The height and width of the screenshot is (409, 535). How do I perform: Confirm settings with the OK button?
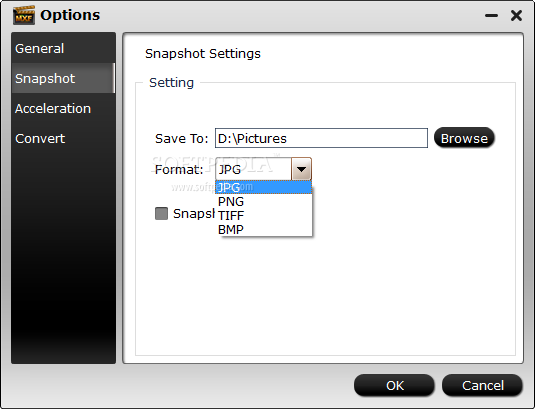coord(394,385)
